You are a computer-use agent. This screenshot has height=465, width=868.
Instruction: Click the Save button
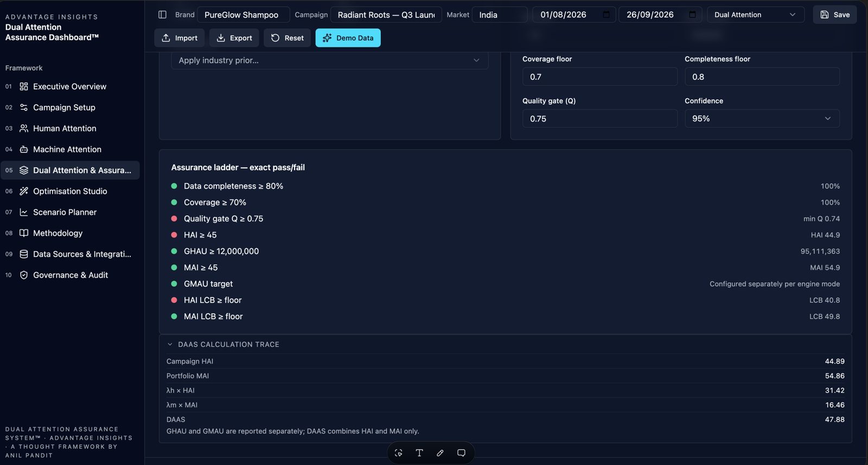click(835, 15)
